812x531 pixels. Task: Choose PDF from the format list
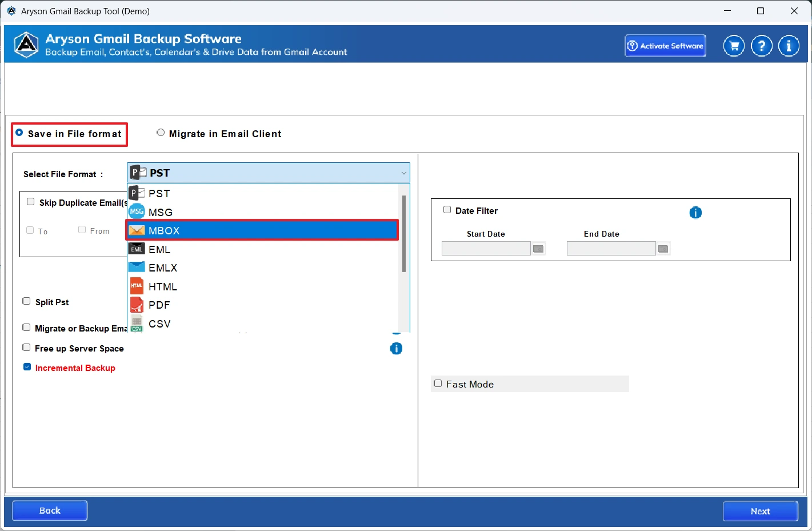[x=262, y=305]
